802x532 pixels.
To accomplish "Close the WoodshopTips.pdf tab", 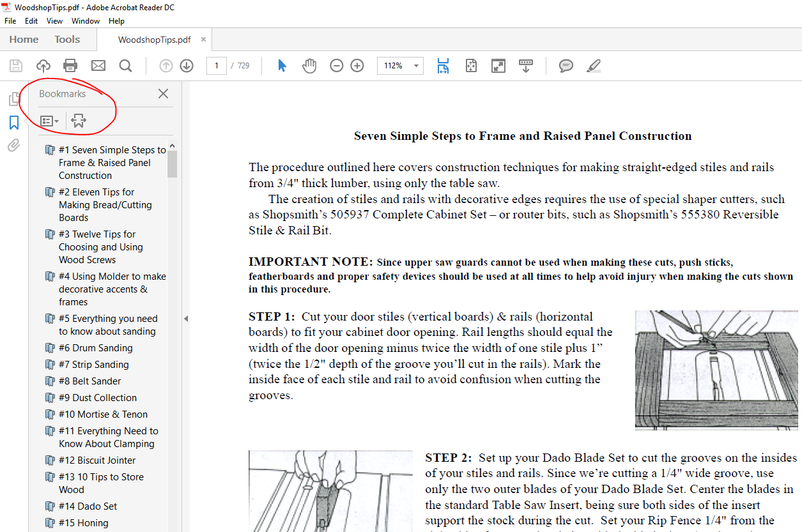I will 203,40.
